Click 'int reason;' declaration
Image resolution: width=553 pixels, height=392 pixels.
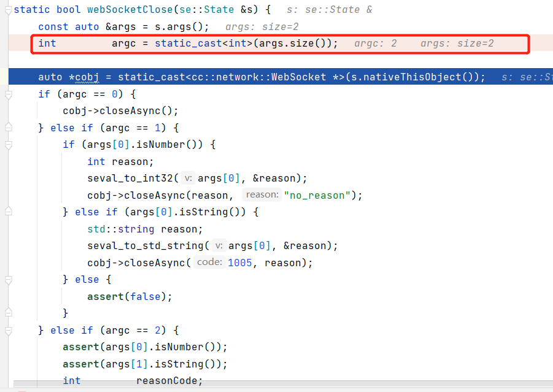point(121,162)
